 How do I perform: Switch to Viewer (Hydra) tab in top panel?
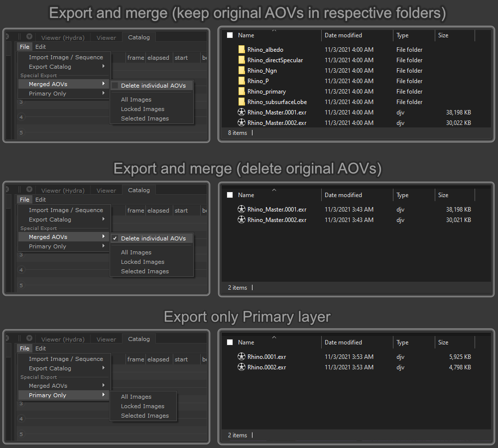point(63,37)
